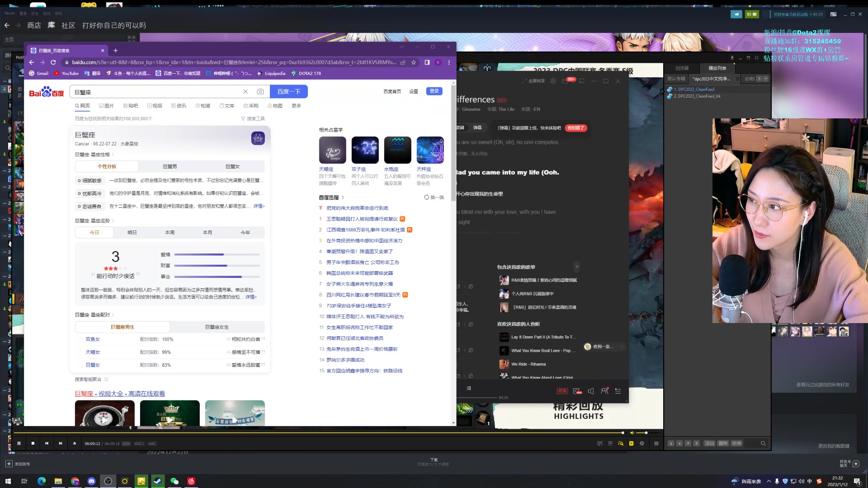Screen dimensions: 868x488
Task: Click the Windows Start button
Action: (x=8, y=481)
